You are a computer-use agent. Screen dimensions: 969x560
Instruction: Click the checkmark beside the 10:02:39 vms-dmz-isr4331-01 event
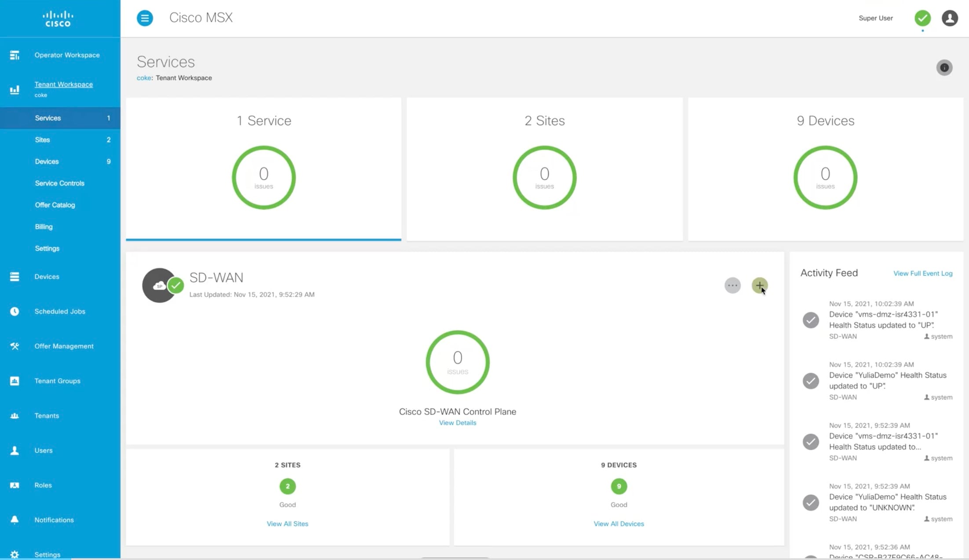pos(811,320)
